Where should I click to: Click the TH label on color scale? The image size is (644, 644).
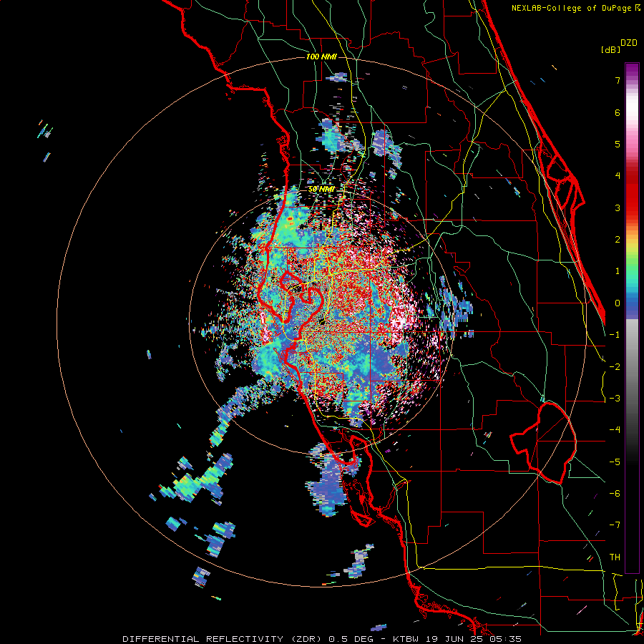(x=615, y=557)
